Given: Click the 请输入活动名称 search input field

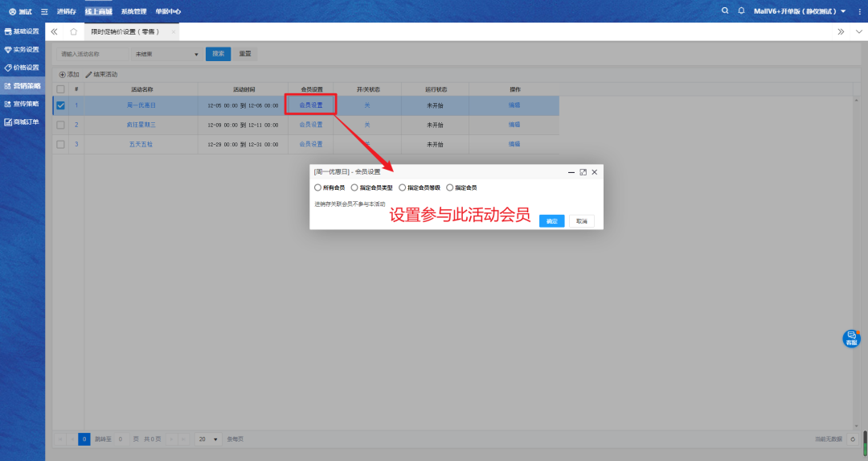Looking at the screenshot, I should 92,54.
